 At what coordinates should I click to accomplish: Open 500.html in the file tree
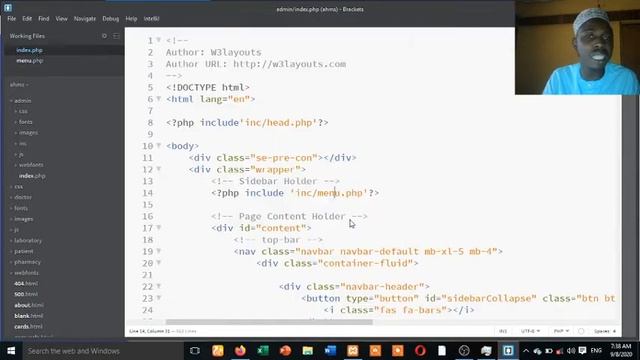coord(26,294)
